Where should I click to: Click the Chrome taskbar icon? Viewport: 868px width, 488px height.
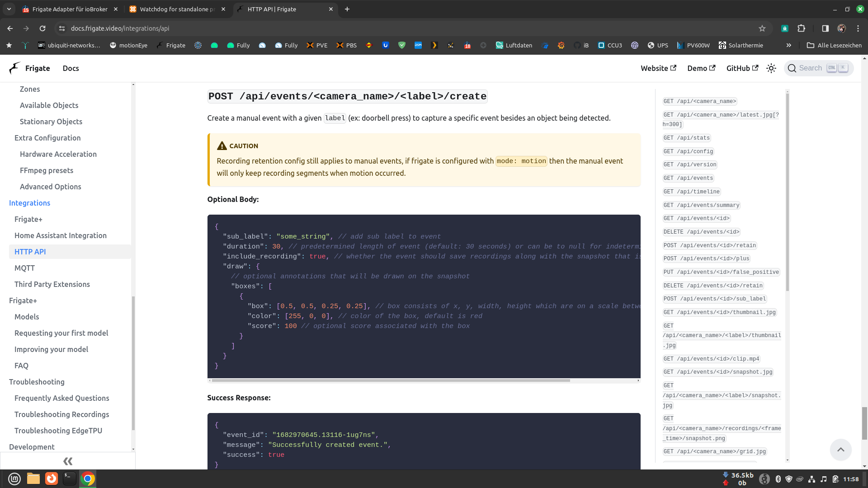[88, 479]
